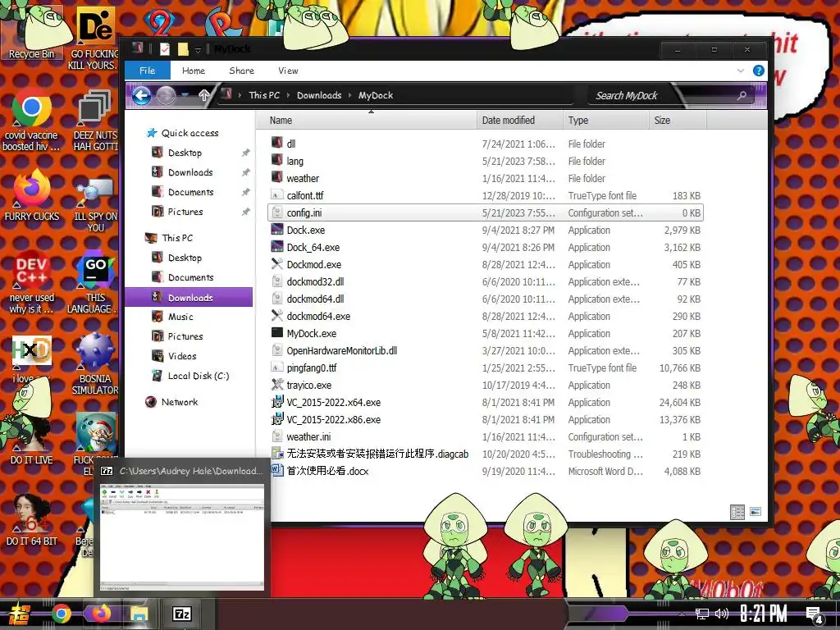Expand the Downloads breadcrumb arrow in address bar
Viewport: 840px width, 630px height.
point(349,95)
